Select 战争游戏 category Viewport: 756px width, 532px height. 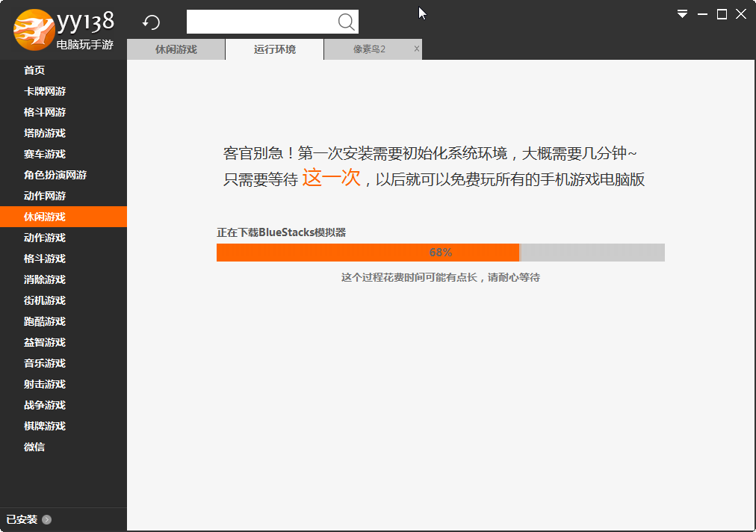(x=63, y=405)
